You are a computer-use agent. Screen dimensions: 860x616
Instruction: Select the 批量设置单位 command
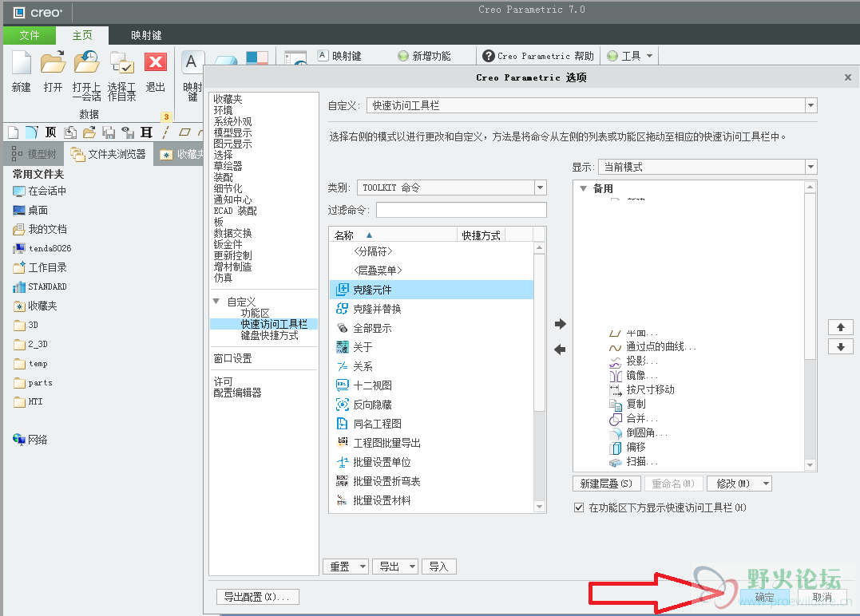click(x=431, y=463)
